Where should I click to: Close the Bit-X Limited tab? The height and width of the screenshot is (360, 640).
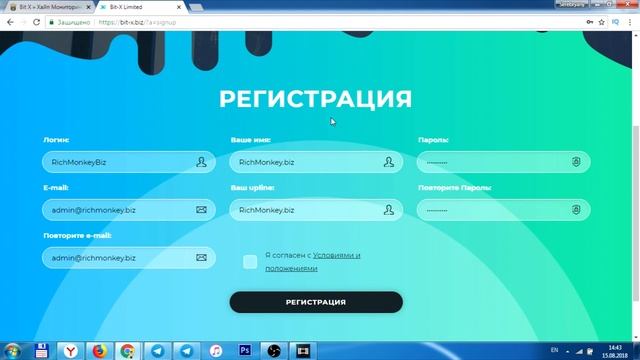coord(179,7)
